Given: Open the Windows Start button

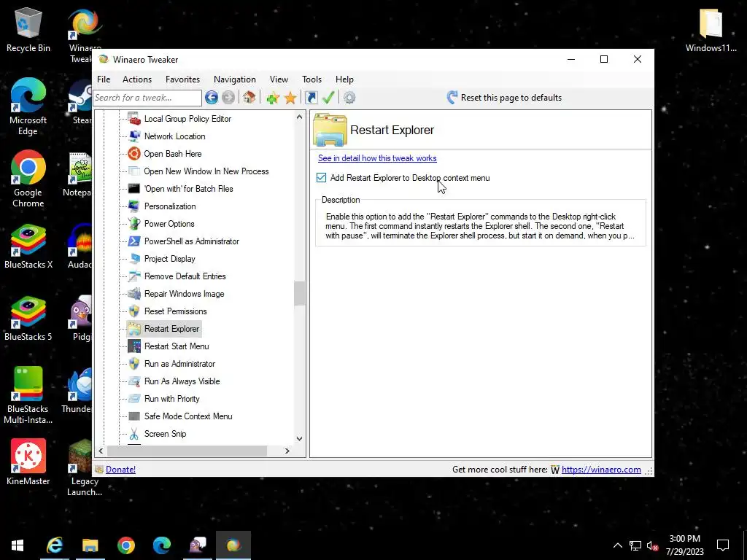Looking at the screenshot, I should (x=18, y=545).
